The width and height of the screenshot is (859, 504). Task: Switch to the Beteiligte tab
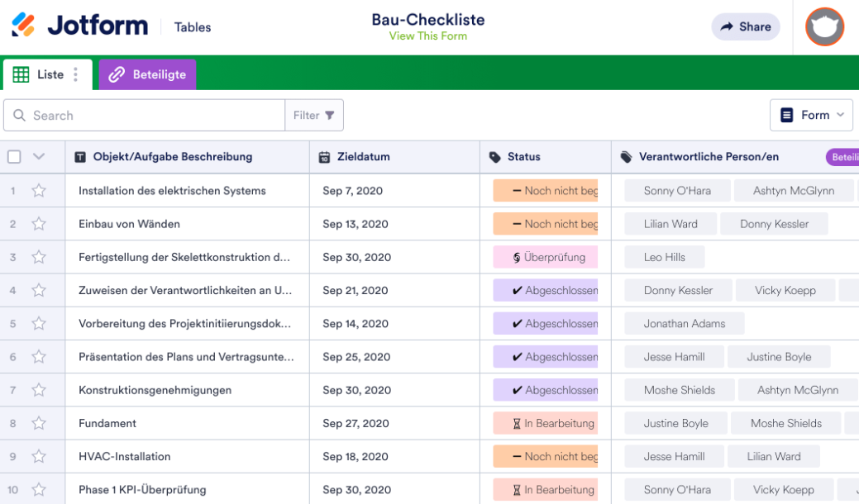[x=148, y=74]
